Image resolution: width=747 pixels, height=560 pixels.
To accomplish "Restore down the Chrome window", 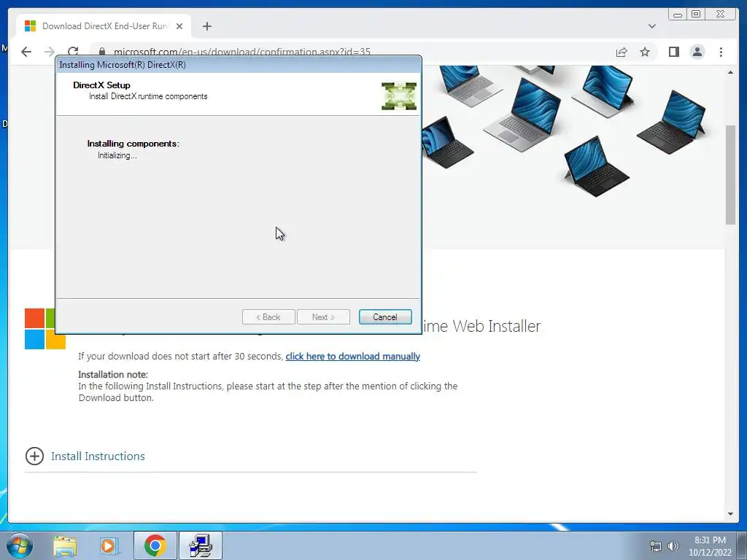I will [x=695, y=15].
